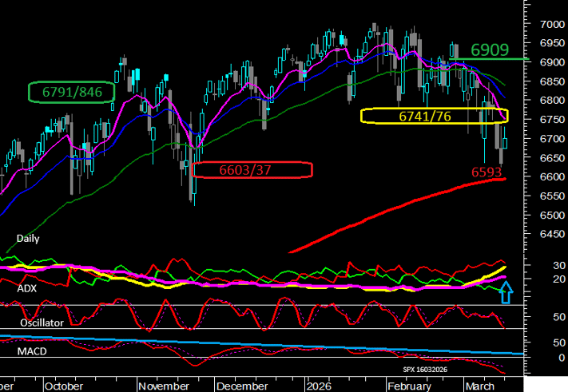Click the 6450 price axis tick
This screenshot has width=568, height=392.
548,234
